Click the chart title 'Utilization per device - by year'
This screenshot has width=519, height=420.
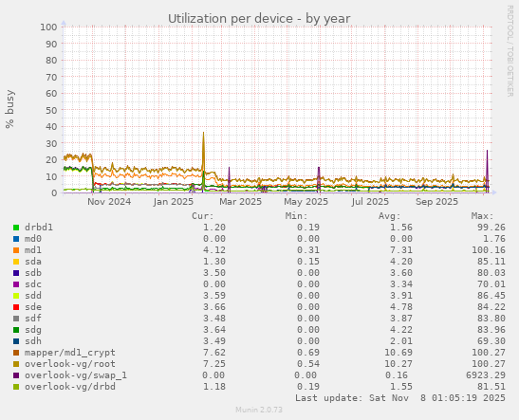(x=259, y=19)
